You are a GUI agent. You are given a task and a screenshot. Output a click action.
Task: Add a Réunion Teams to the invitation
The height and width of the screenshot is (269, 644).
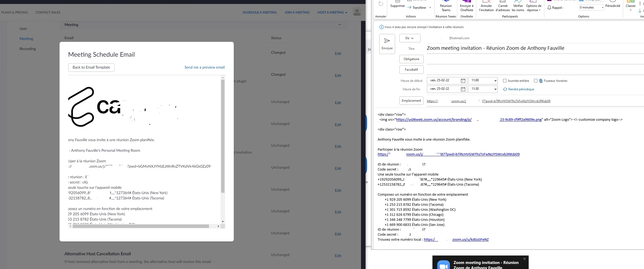point(446,6)
